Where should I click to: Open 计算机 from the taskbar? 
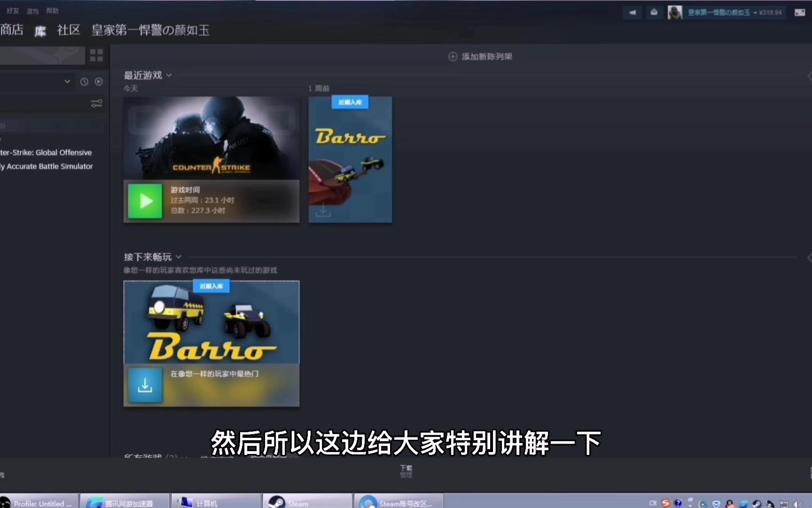216,501
